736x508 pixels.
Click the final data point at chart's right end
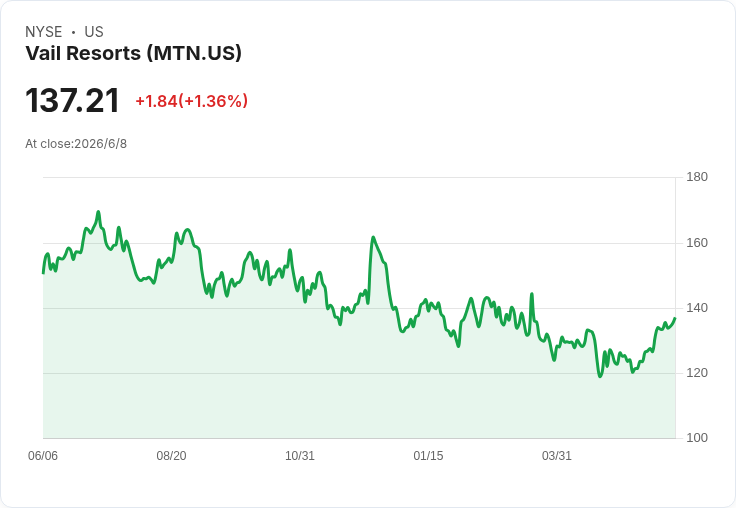point(675,318)
